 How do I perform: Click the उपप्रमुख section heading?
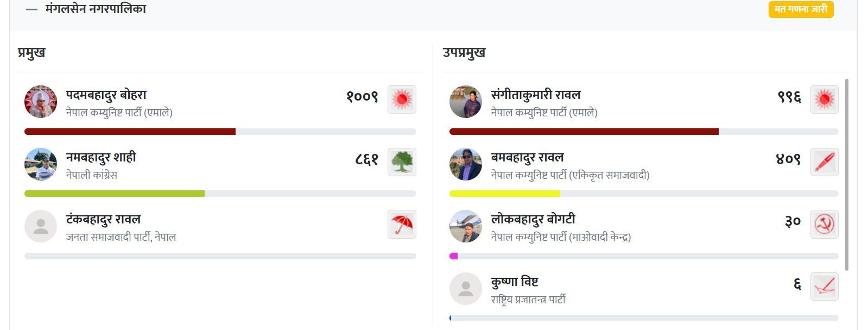click(x=464, y=53)
